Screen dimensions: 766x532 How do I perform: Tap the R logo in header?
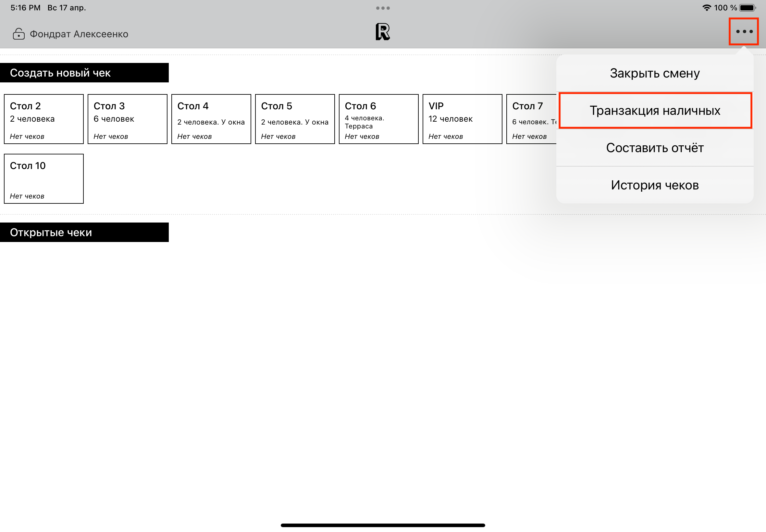click(382, 32)
